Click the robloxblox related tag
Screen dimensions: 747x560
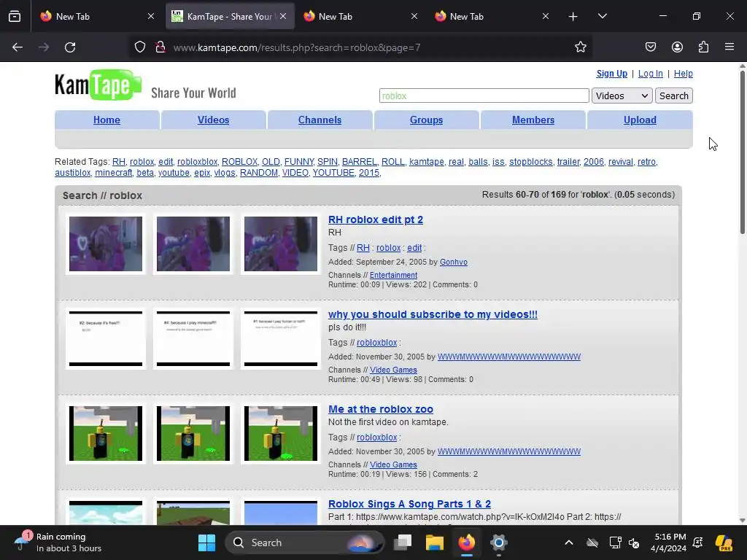(x=197, y=162)
